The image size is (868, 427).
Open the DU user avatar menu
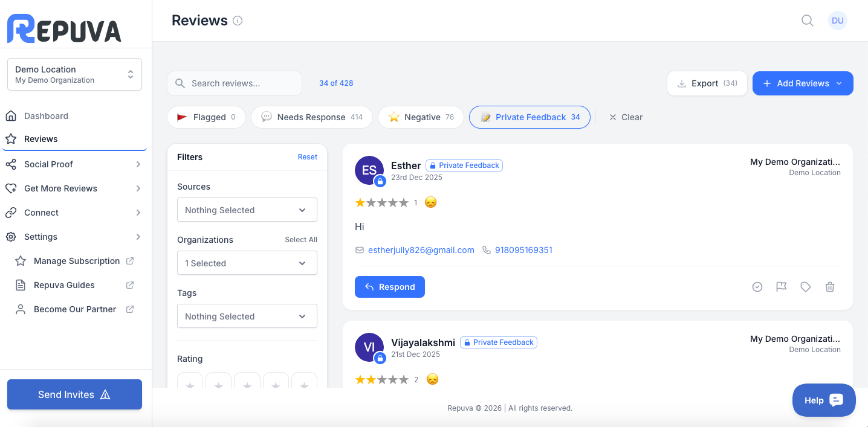(837, 21)
